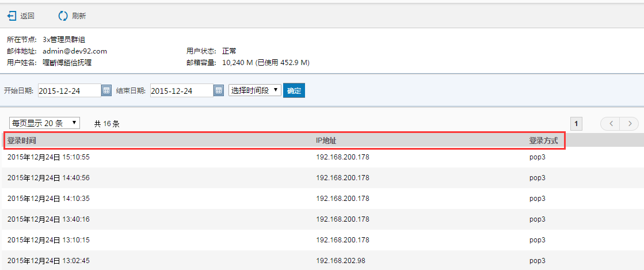Open the 开始日期 calendar picker icon

(106, 90)
